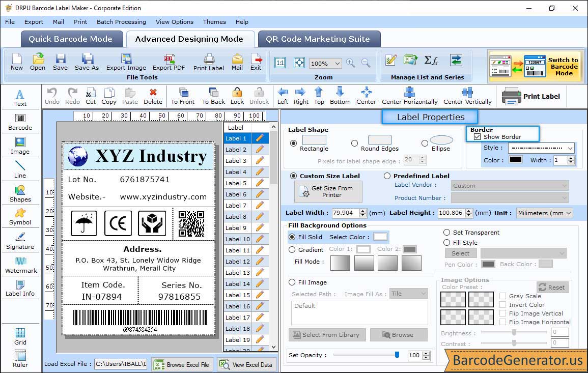Open View Options menu

tap(175, 22)
